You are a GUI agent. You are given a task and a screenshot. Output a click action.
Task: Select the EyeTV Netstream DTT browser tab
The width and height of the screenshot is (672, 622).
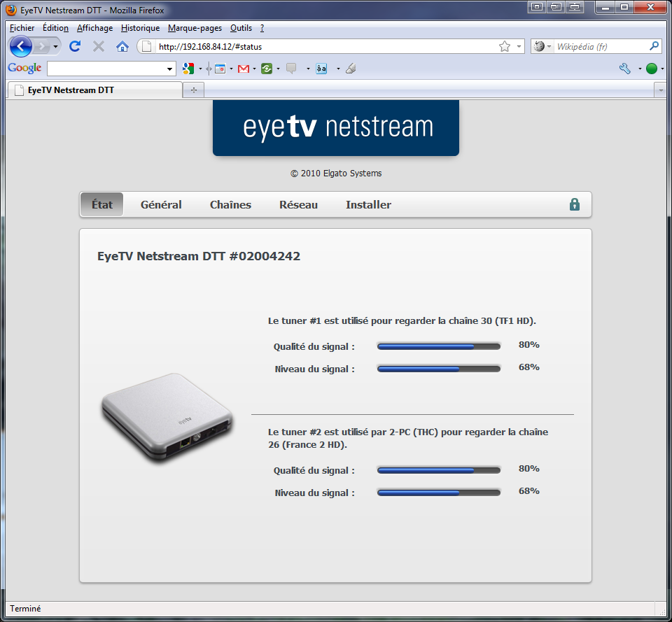tap(94, 90)
